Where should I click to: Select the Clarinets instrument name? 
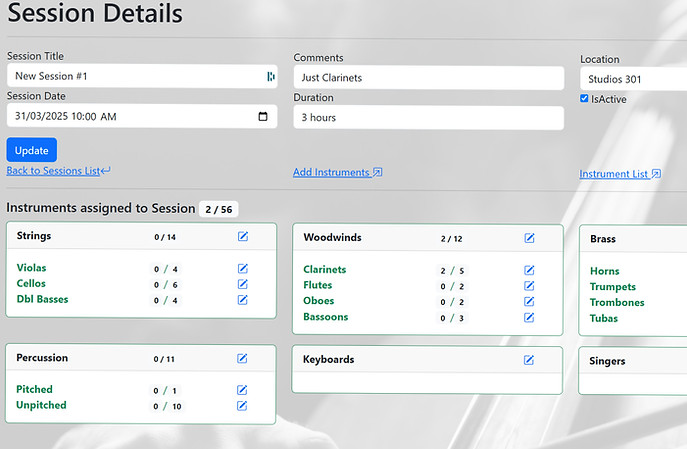(325, 269)
